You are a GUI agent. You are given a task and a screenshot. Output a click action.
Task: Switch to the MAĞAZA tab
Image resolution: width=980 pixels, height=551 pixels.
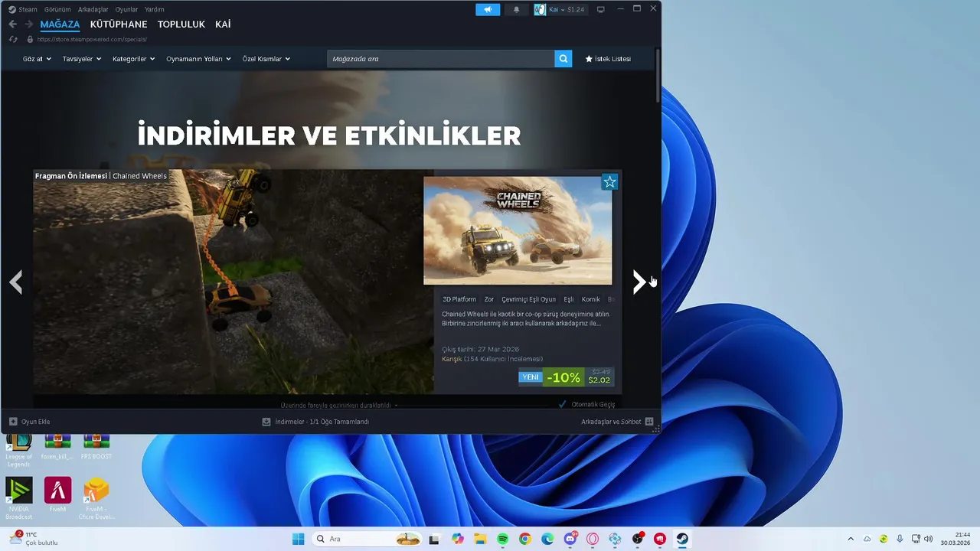(x=60, y=24)
